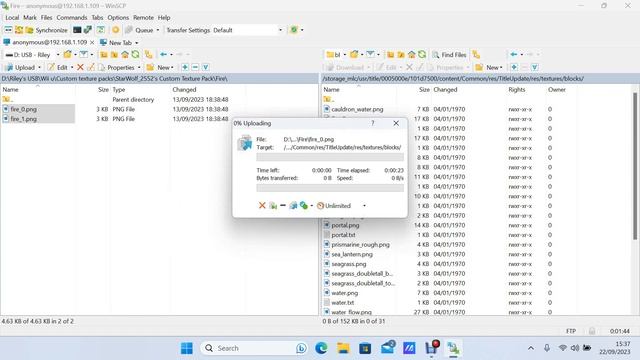Screen dimensions: 640x360
Task: Select fire_0.png in the local panel
Action: coord(23,109)
